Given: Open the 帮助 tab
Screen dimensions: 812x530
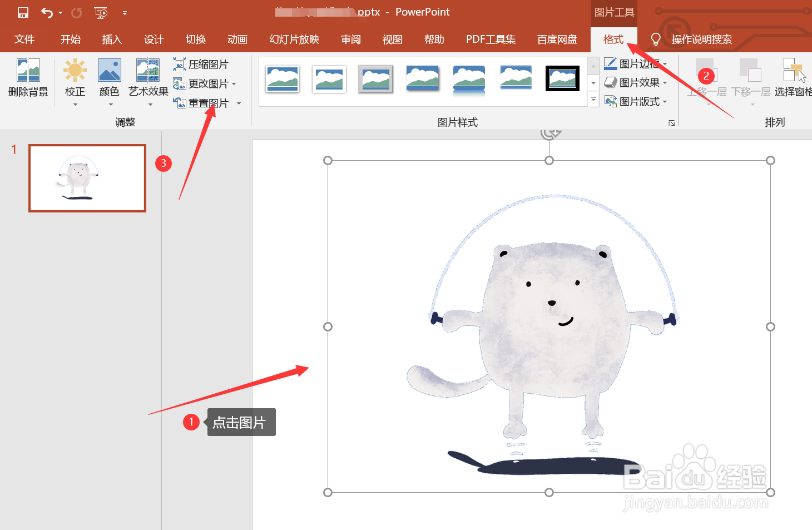Looking at the screenshot, I should pyautogui.click(x=434, y=39).
